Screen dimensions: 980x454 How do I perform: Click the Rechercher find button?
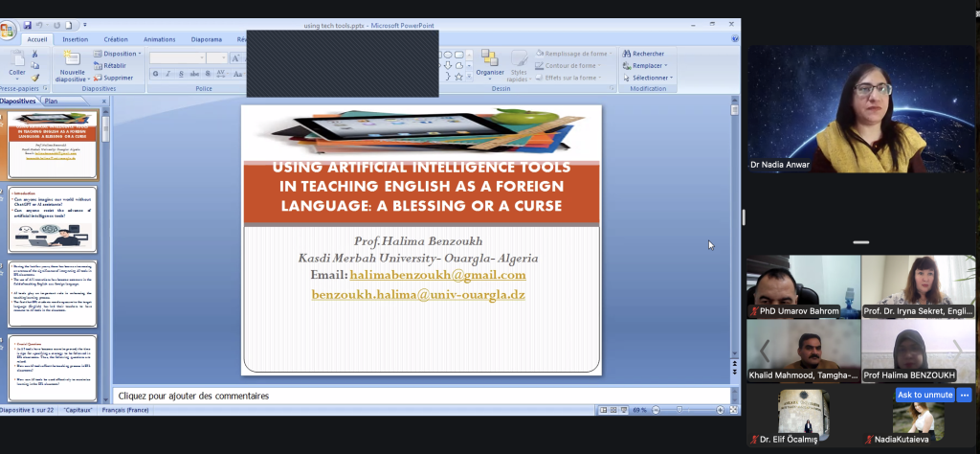point(643,54)
